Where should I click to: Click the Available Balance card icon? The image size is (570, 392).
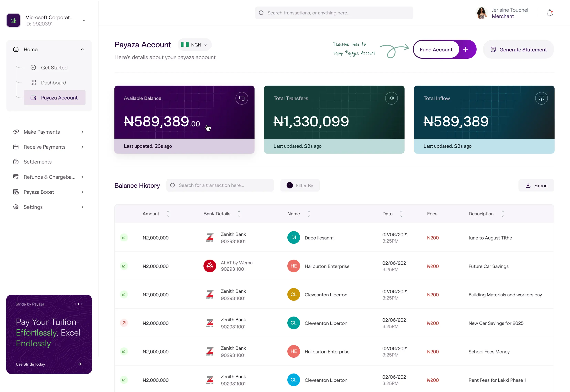point(242,98)
